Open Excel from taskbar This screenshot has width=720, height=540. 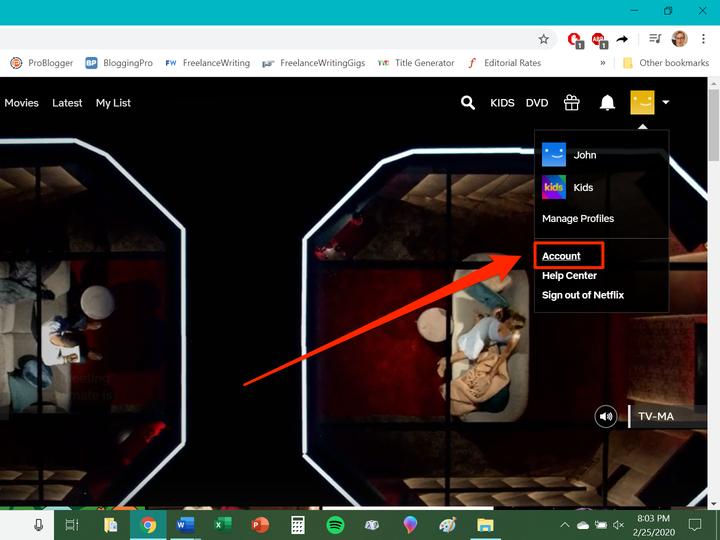[223, 525]
